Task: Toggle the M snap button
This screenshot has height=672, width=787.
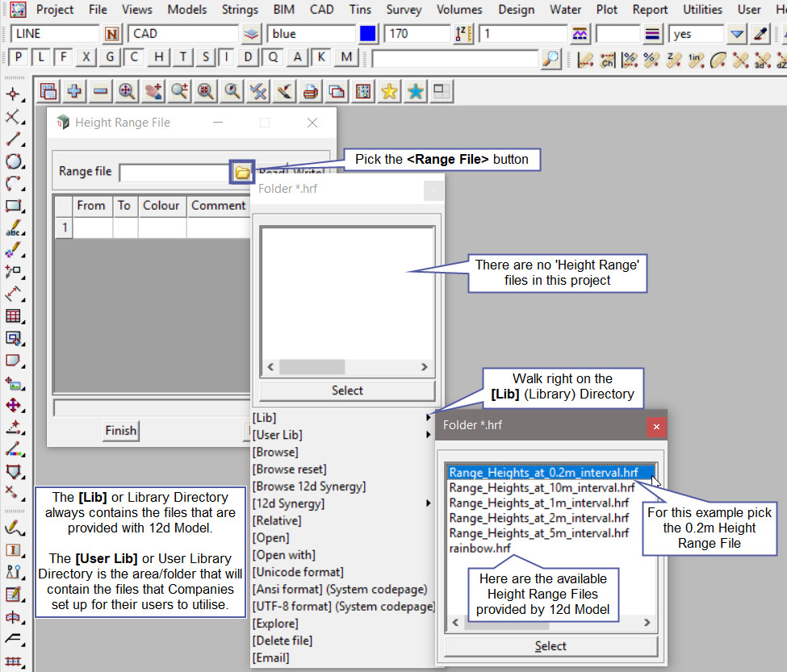Action: (346, 57)
